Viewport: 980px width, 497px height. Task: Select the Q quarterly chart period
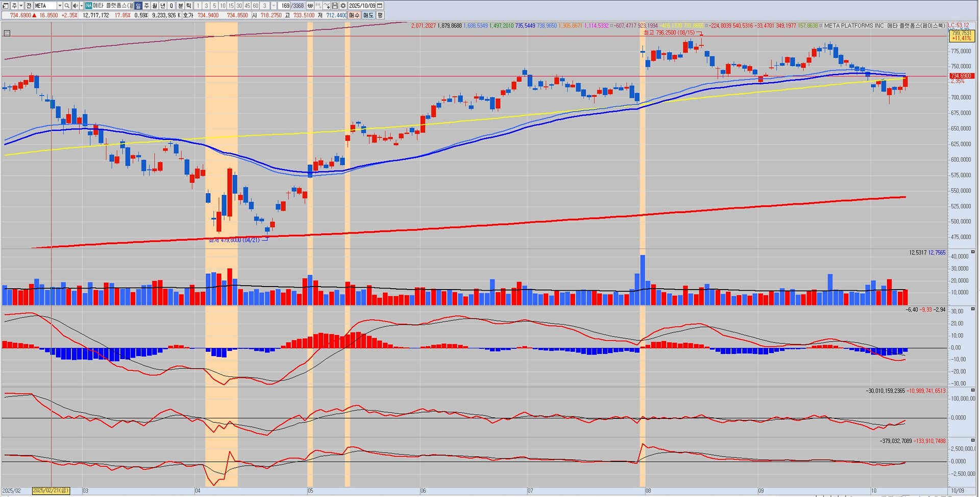[x=171, y=6]
